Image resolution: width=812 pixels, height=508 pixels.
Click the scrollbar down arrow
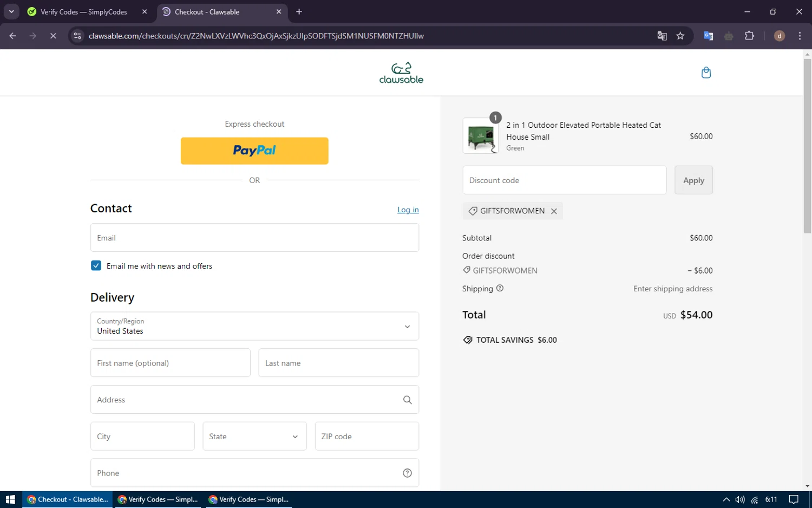pos(807,486)
